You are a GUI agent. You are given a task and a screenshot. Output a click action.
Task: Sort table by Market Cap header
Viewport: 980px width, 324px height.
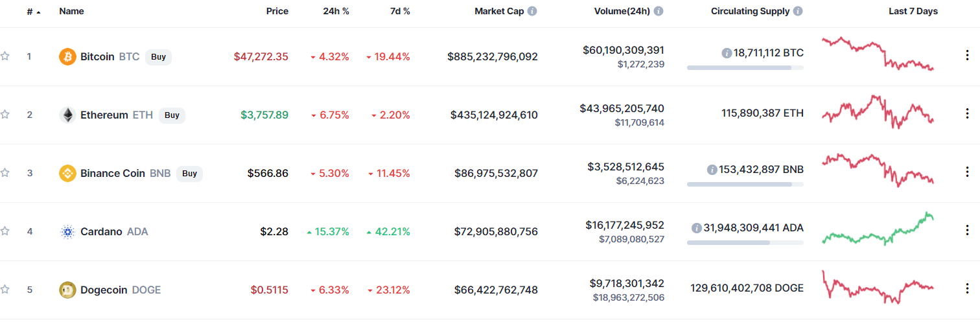(x=499, y=11)
